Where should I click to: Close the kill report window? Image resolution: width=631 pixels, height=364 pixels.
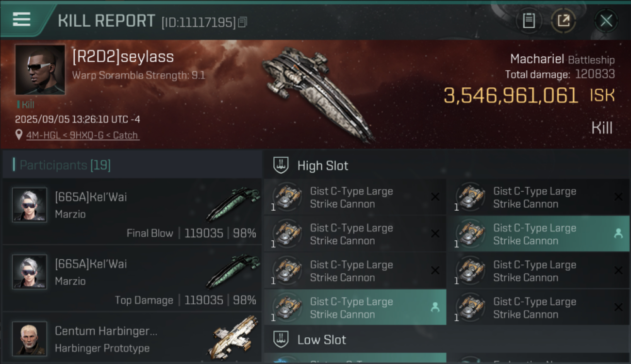(x=606, y=21)
